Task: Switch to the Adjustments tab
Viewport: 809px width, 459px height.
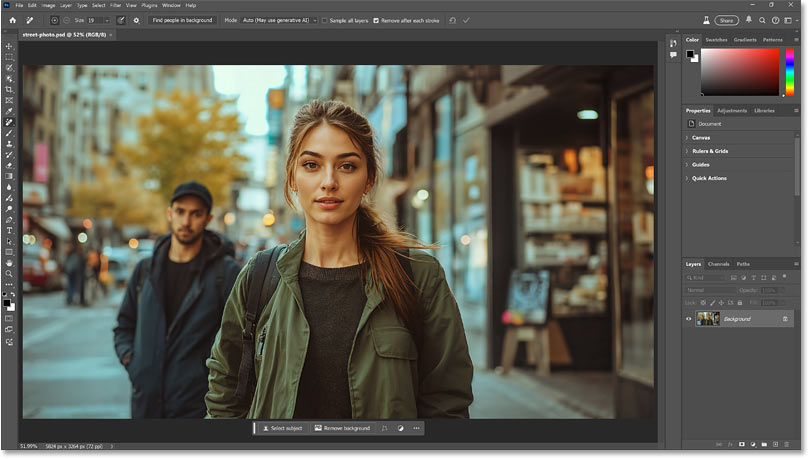Action: click(732, 111)
